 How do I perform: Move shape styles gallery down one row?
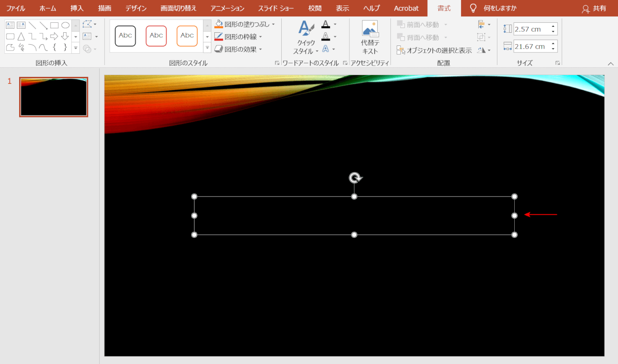coord(208,36)
